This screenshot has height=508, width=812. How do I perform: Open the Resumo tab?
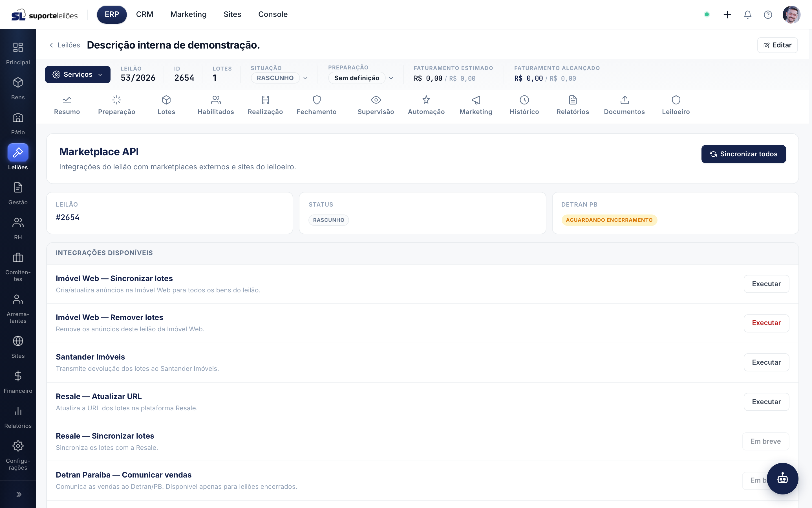click(67, 106)
